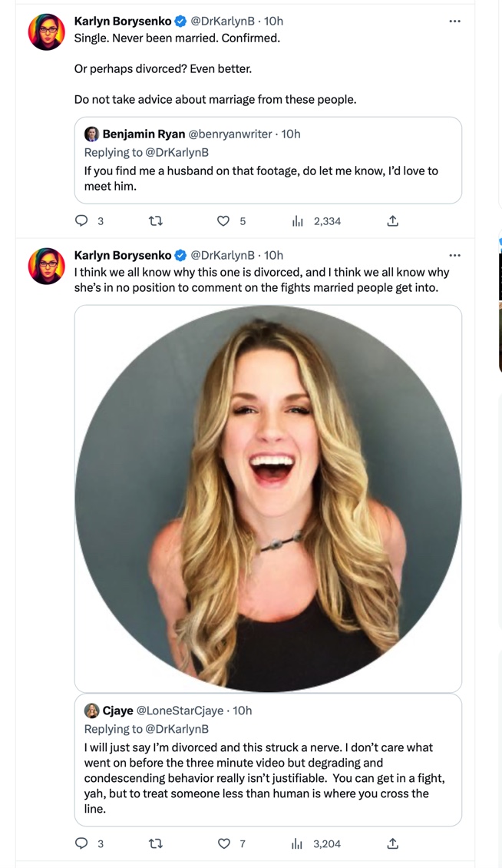Viewport: 502px width, 868px height.
Task: Open more options on second tweet
Action: tap(454, 255)
